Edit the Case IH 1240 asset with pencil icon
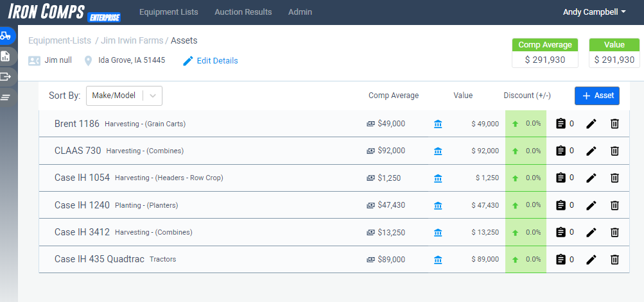Image resolution: width=644 pixels, height=302 pixels. [591, 205]
